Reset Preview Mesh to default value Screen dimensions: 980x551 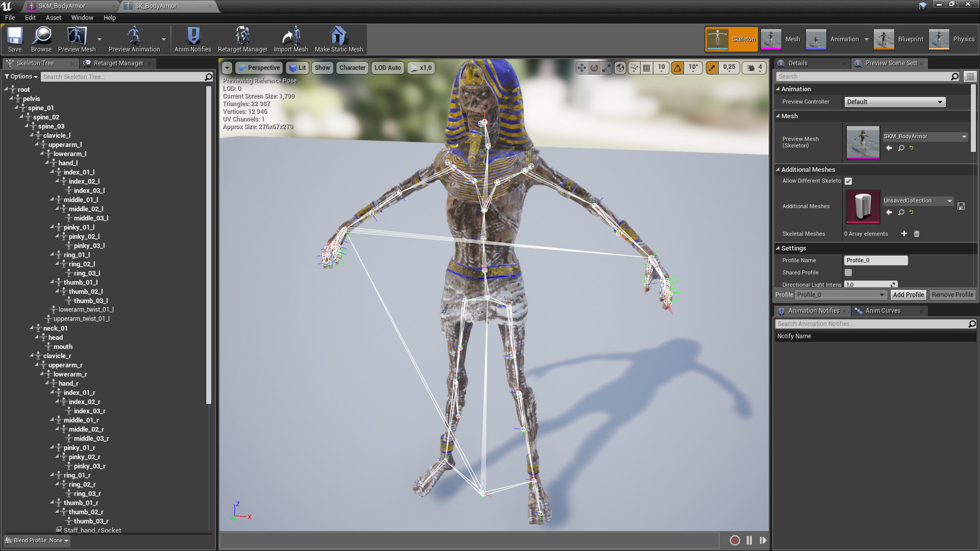tap(912, 148)
